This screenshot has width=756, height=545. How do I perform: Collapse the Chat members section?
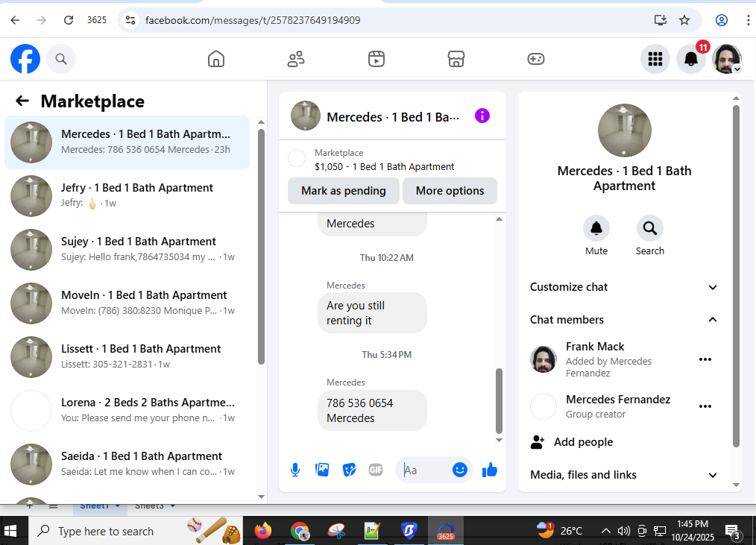(623, 320)
